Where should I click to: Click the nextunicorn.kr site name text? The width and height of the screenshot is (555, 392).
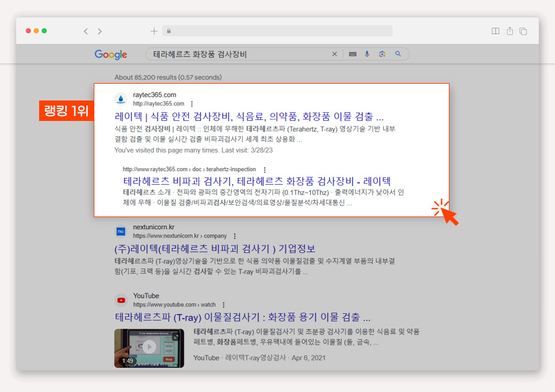pos(153,227)
